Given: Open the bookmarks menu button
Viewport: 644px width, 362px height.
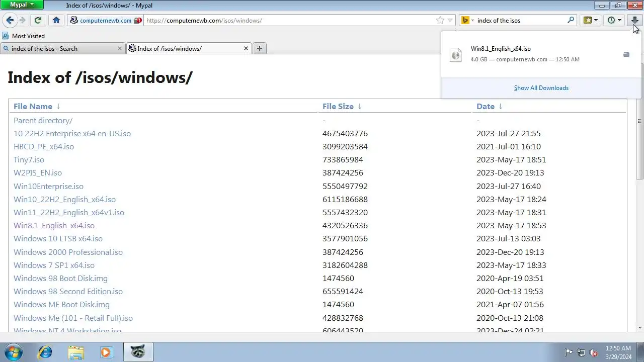Looking at the screenshot, I should 590,20.
